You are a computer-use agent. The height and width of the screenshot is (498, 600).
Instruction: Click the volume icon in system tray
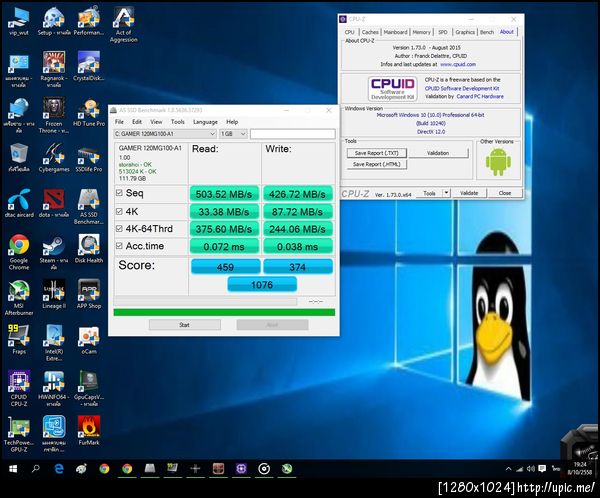530,469
